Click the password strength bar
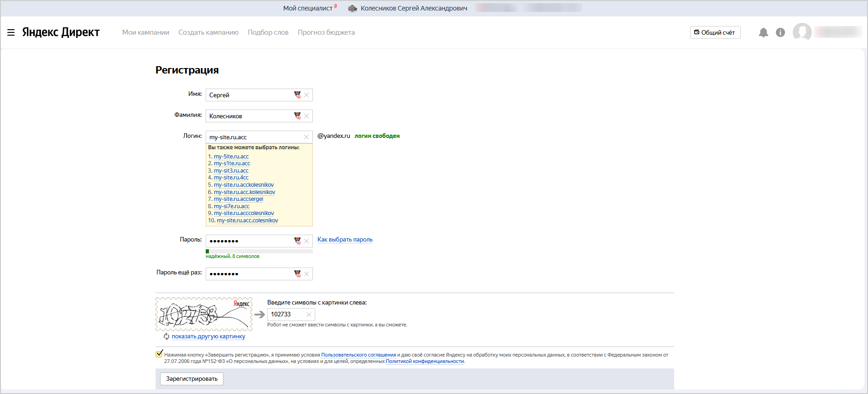Viewport: 868px width, 394px height. point(259,251)
